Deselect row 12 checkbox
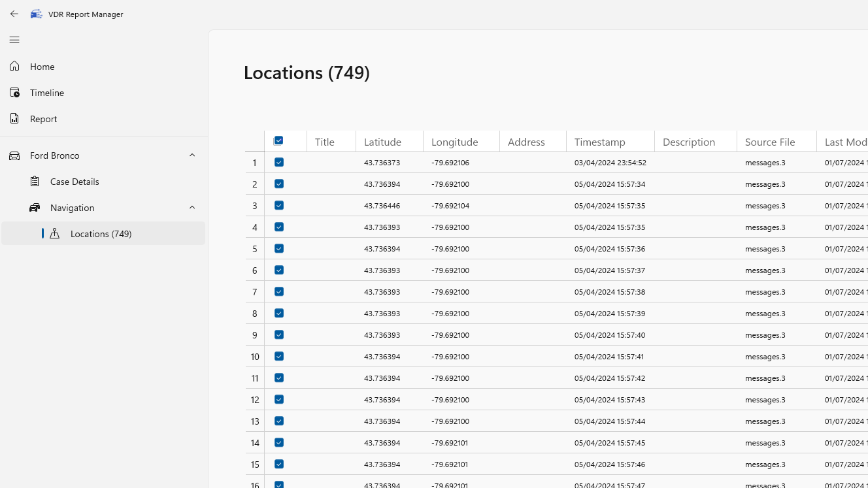The image size is (868, 488). click(279, 399)
